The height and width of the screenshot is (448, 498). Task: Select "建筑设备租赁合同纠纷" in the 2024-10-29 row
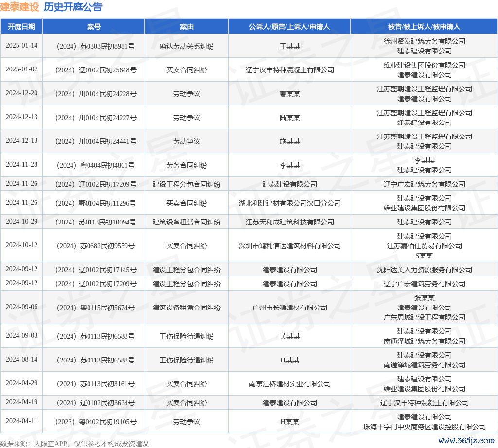pos(186,222)
